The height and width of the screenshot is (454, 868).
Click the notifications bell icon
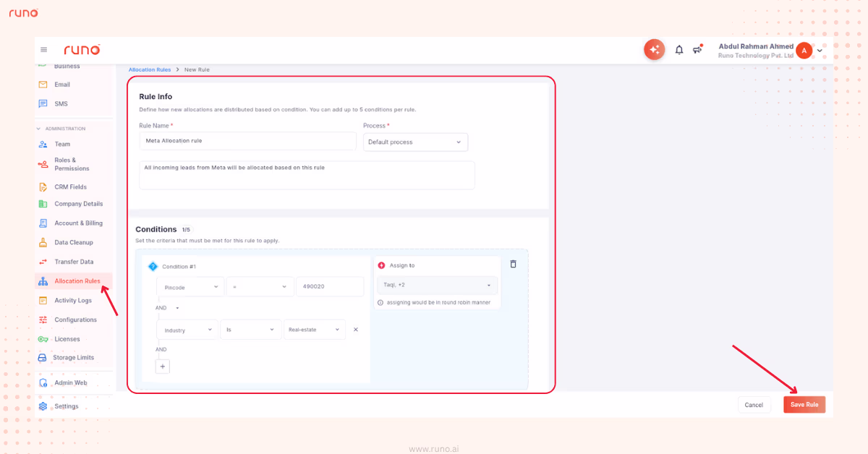pyautogui.click(x=678, y=49)
